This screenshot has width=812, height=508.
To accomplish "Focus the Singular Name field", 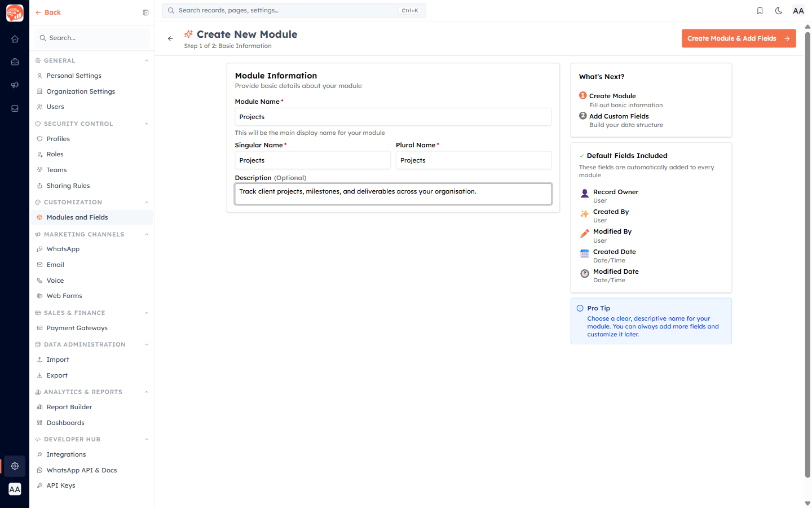I will click(x=312, y=160).
